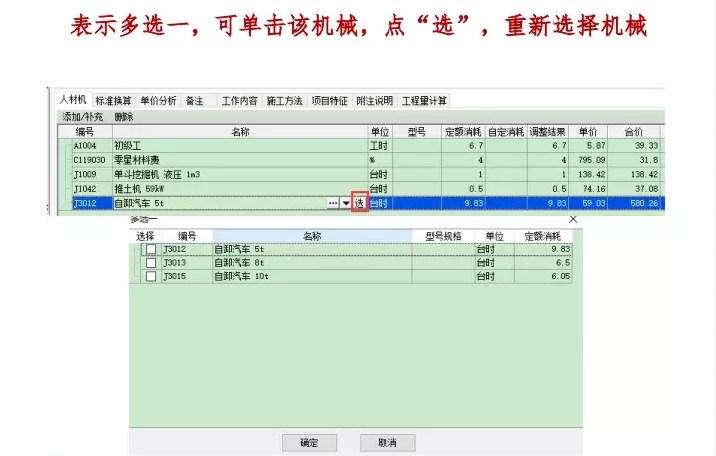Image resolution: width=716 pixels, height=456 pixels.
Task: Check the box for J3013 自卸汽车 8t
Action: (151, 263)
